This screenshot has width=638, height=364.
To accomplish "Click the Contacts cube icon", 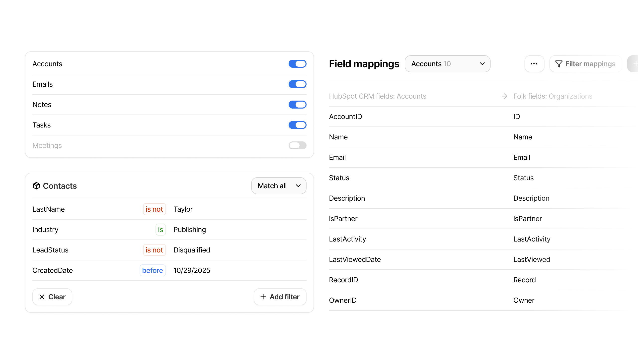I will click(x=36, y=186).
